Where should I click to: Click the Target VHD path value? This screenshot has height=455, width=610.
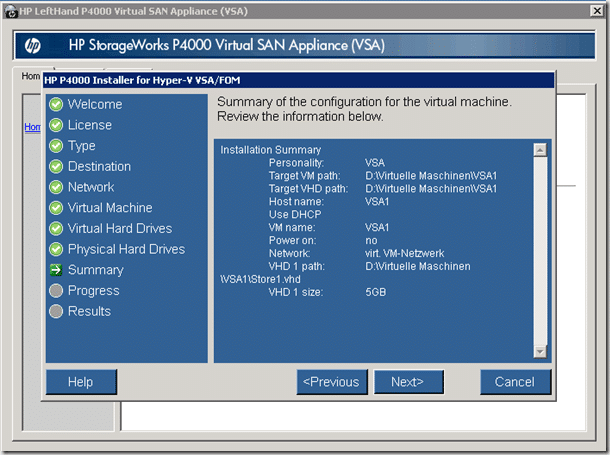tap(431, 189)
